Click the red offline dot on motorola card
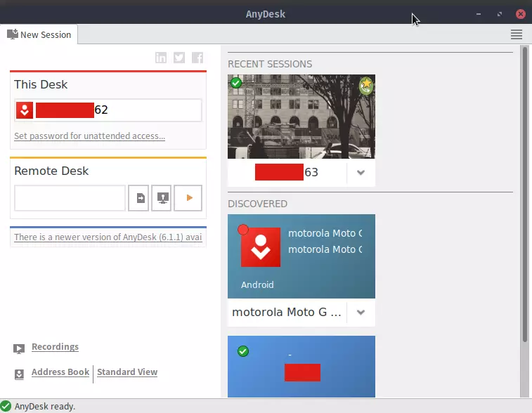 [x=243, y=230]
